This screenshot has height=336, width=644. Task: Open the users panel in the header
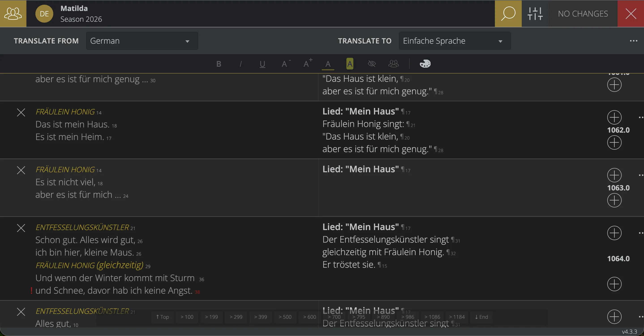[x=13, y=13]
